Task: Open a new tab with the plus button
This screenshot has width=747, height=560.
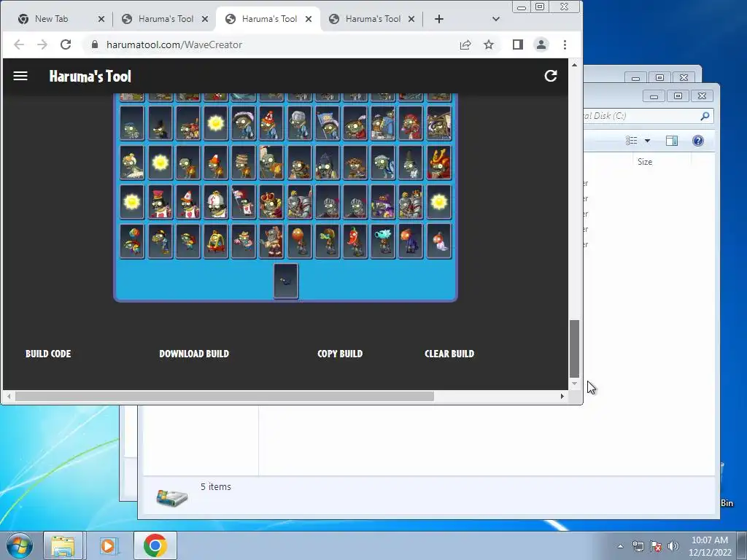Action: pos(438,19)
